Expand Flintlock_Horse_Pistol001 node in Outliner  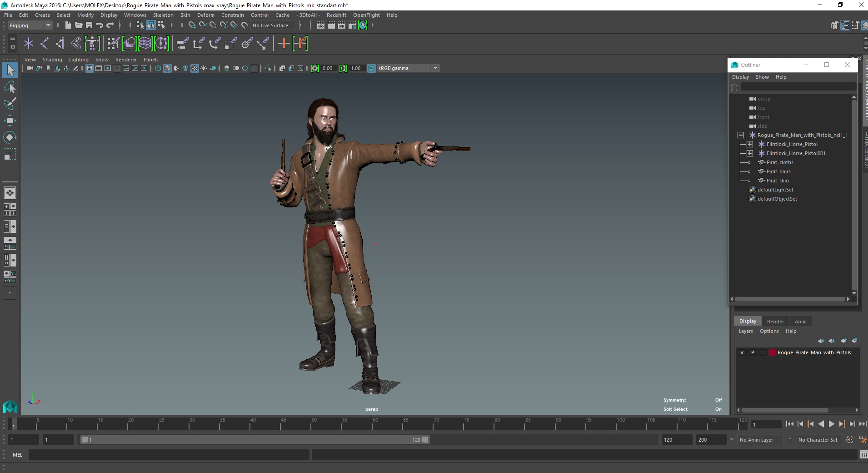coord(750,153)
